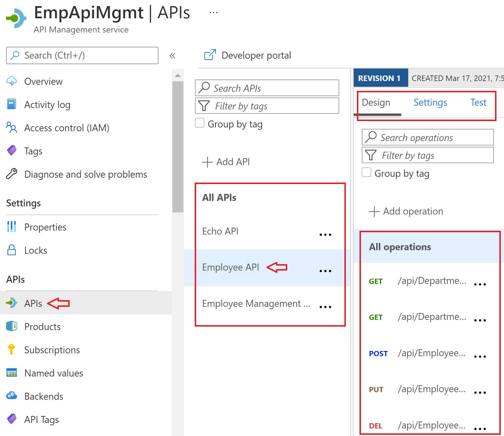504x436 pixels.
Task: Open the header ellipsis more options
Action: coord(214,12)
